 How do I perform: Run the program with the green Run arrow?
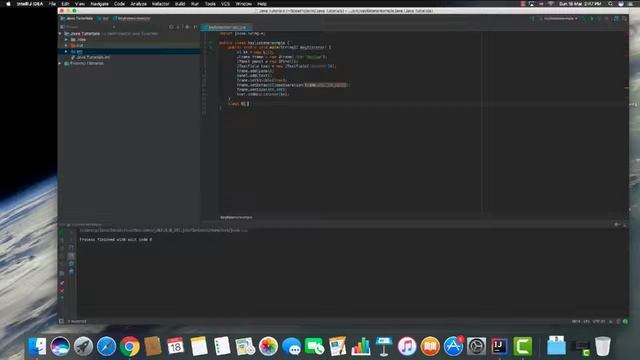click(583, 18)
